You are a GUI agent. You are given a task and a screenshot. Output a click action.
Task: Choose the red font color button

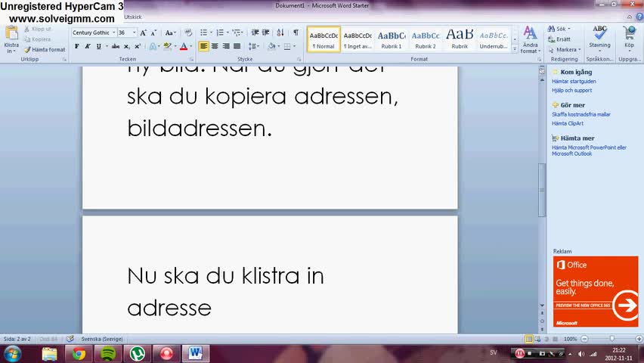[x=184, y=46]
